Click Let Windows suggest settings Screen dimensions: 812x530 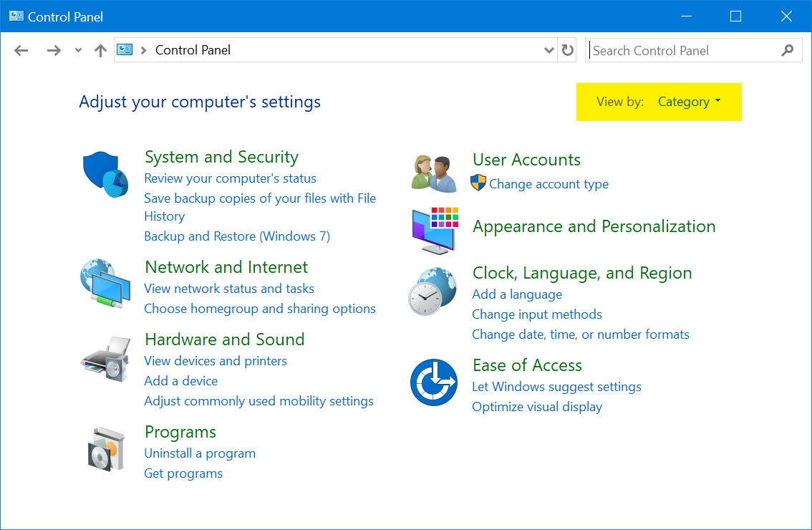[556, 386]
